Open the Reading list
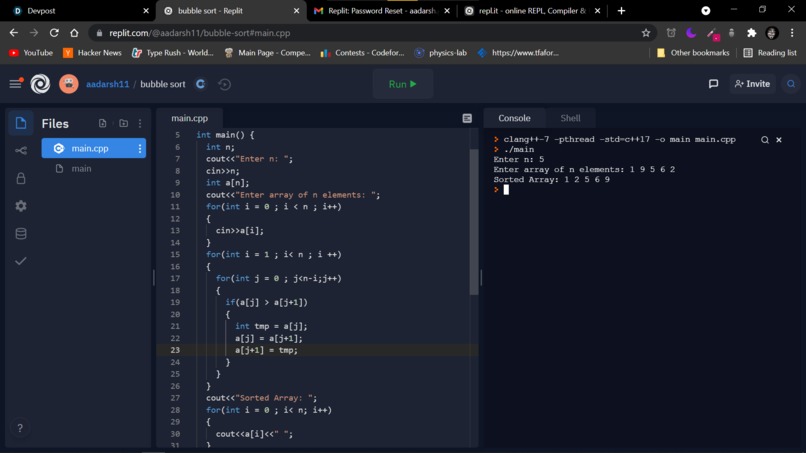This screenshot has height=453, width=806. (770, 52)
